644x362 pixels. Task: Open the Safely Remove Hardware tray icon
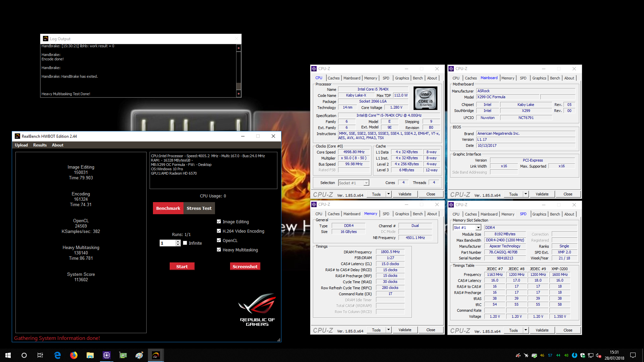(x=534, y=355)
